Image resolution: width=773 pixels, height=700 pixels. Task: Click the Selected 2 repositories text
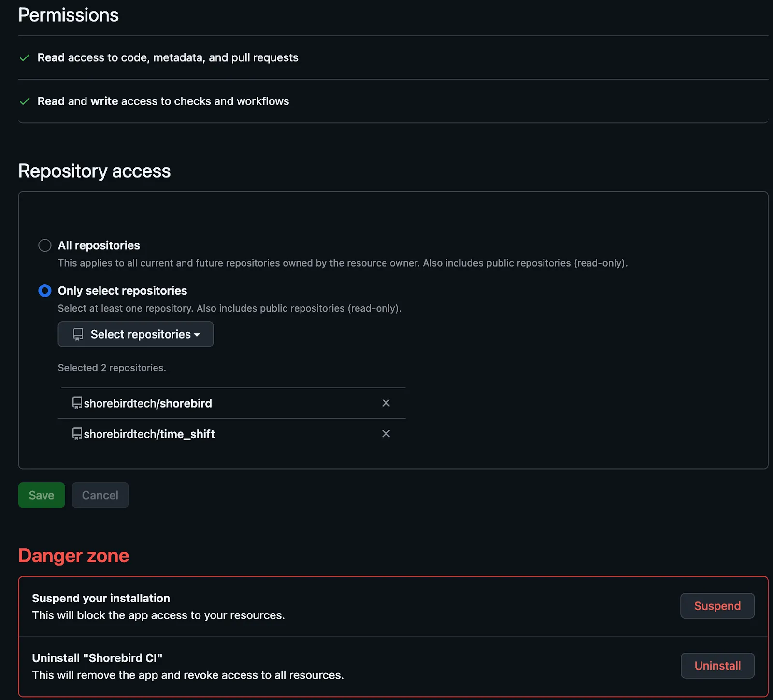point(112,367)
